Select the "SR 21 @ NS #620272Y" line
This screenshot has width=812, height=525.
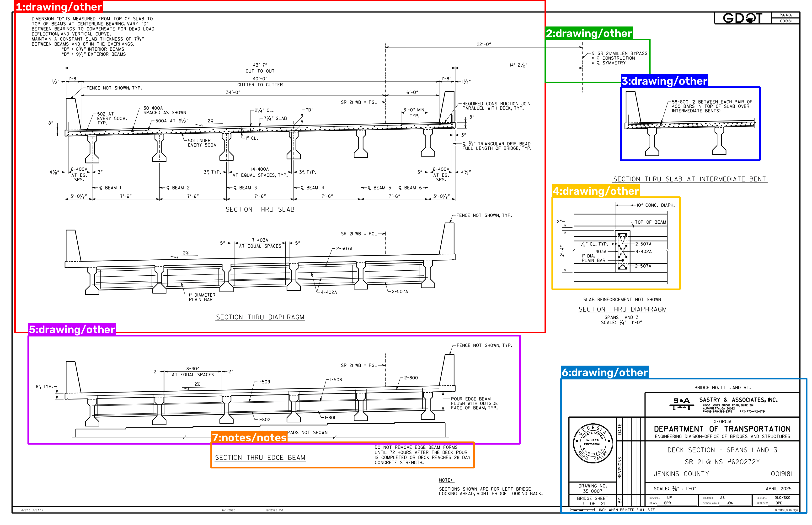click(x=722, y=462)
